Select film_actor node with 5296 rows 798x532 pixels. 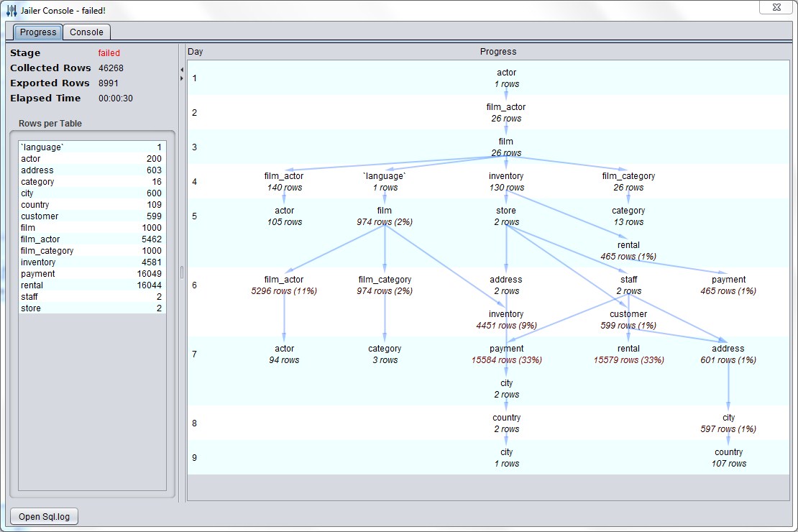pos(284,285)
